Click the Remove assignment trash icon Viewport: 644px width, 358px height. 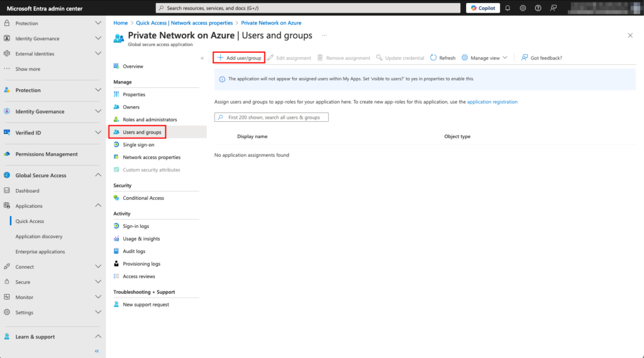[320, 58]
